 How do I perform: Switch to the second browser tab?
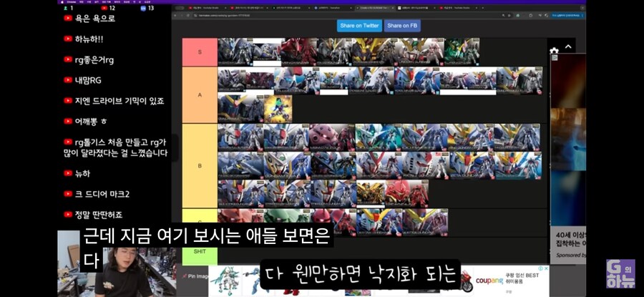pyautogui.click(x=250, y=8)
